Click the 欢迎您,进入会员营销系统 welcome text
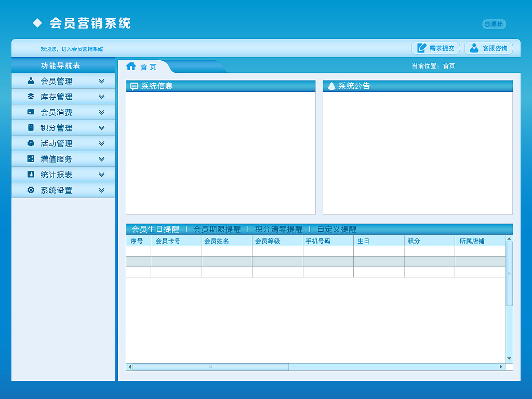The width and height of the screenshot is (532, 399). (x=72, y=49)
